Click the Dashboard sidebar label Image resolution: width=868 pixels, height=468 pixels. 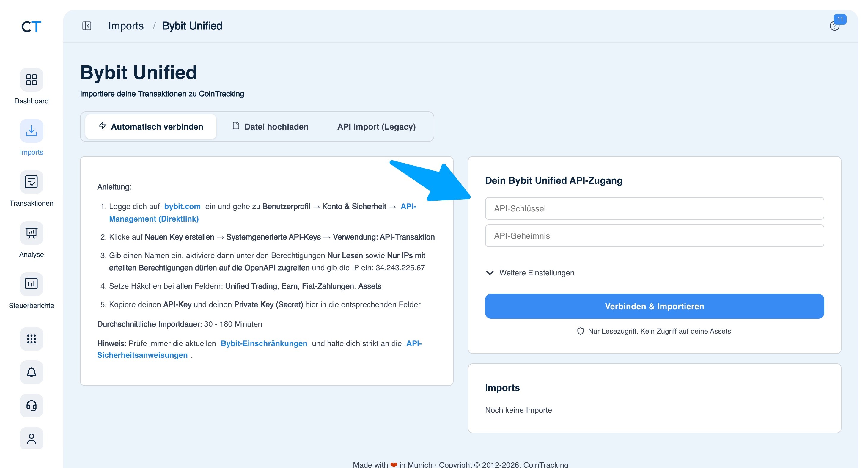coord(31,101)
